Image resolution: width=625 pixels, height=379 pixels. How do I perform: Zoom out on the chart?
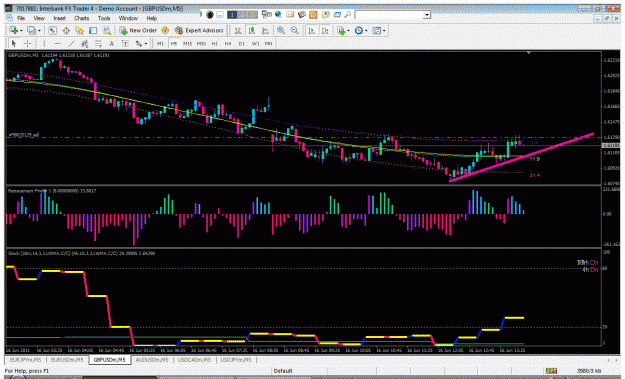pos(295,30)
